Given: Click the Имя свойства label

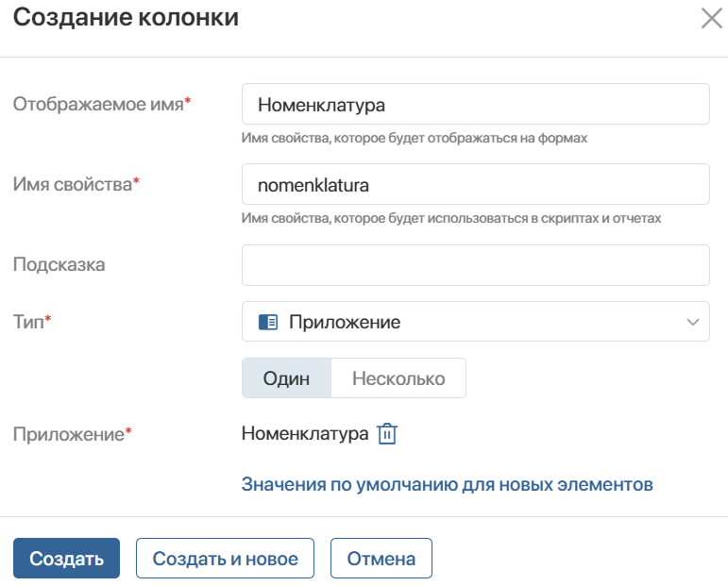Looking at the screenshot, I should pos(76,184).
